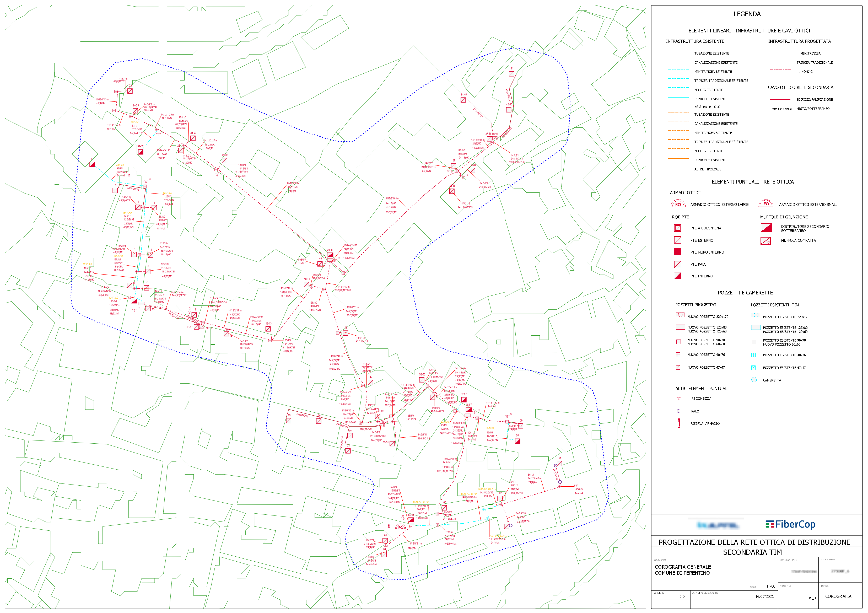Viewport: 868px width, 613px height.
Task: Click the Nuovo Pozzetto 220x170 red symbol
Action: (x=680, y=315)
